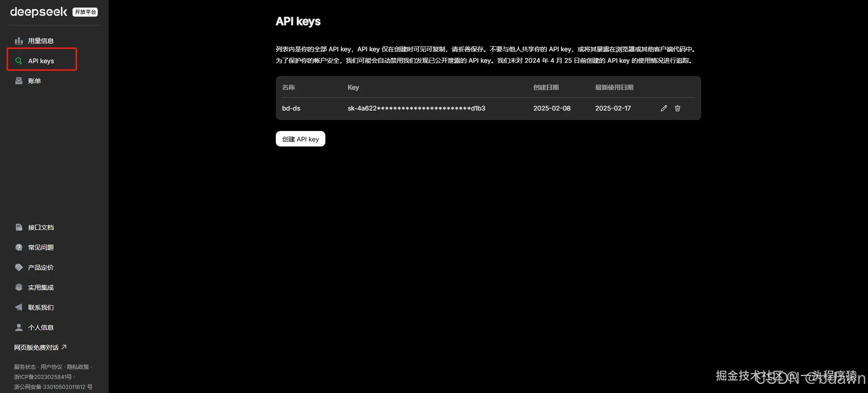The height and width of the screenshot is (393, 868).
Task: Click the 名称 column header
Action: pos(289,87)
